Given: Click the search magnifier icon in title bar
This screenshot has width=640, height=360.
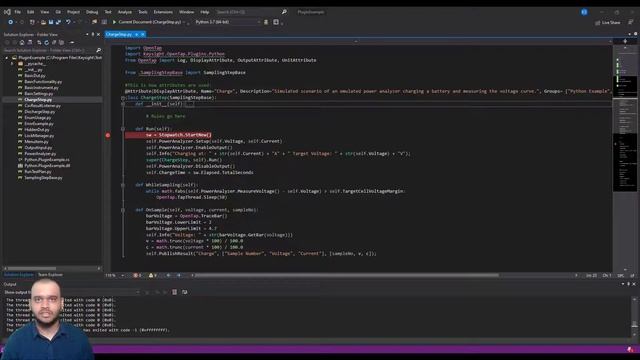Looking at the screenshot, I should coord(284,12).
